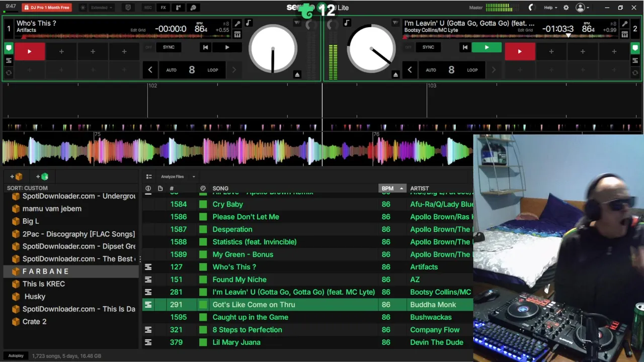This screenshot has width=644, height=362.
Task: Halve loop size on deck 1
Action: pyautogui.click(x=150, y=70)
